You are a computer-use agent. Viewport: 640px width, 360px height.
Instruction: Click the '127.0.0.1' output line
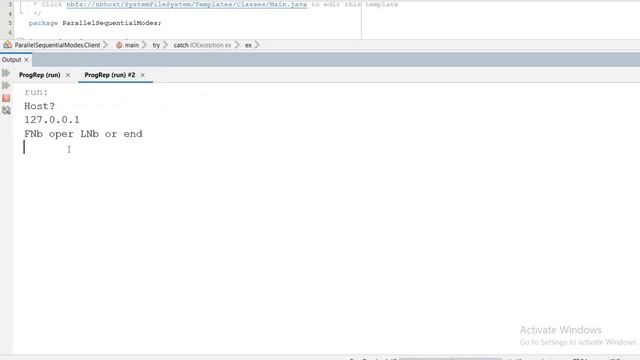point(52,120)
